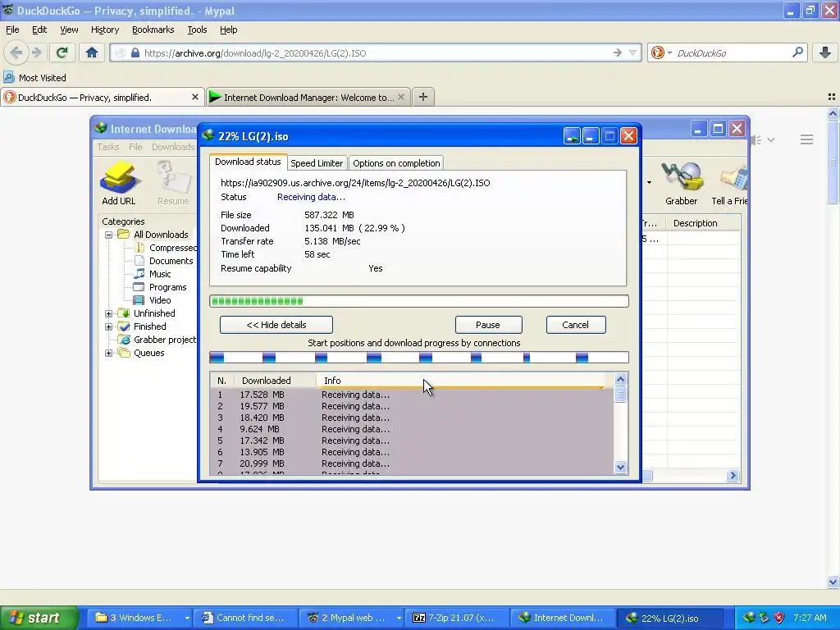Click the IDM list horizontal scroll right arrow
840x630 pixels.
[x=733, y=475]
